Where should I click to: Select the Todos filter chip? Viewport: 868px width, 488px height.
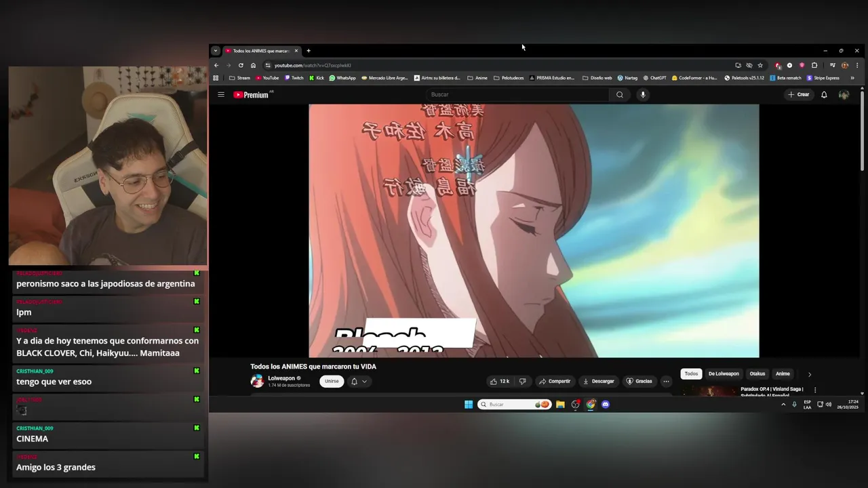tap(691, 374)
